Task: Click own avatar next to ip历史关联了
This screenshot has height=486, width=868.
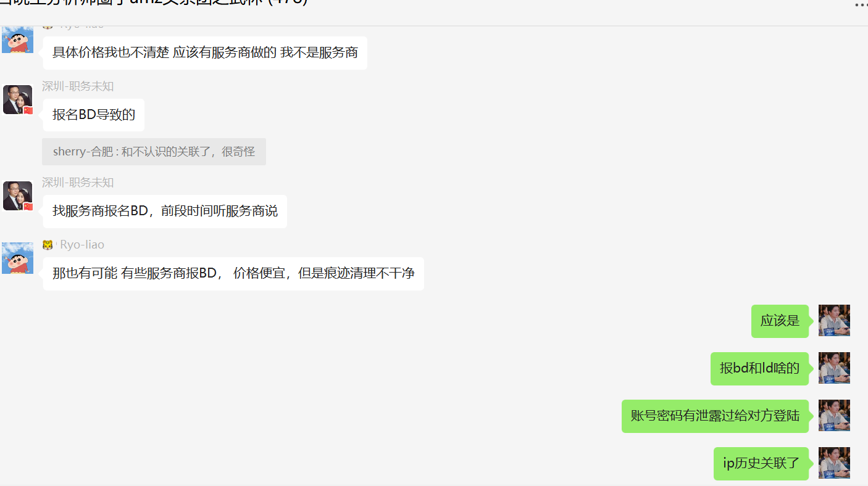Action: tap(834, 463)
